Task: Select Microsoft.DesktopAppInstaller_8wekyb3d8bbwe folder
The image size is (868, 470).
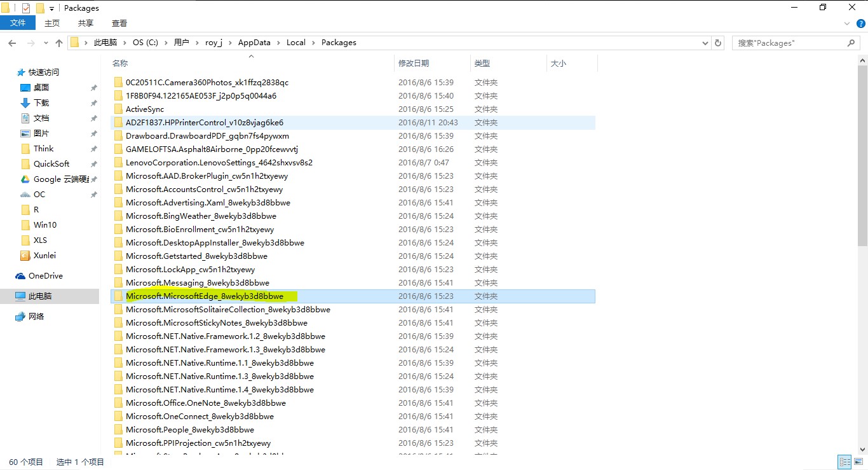Action: point(353,242)
